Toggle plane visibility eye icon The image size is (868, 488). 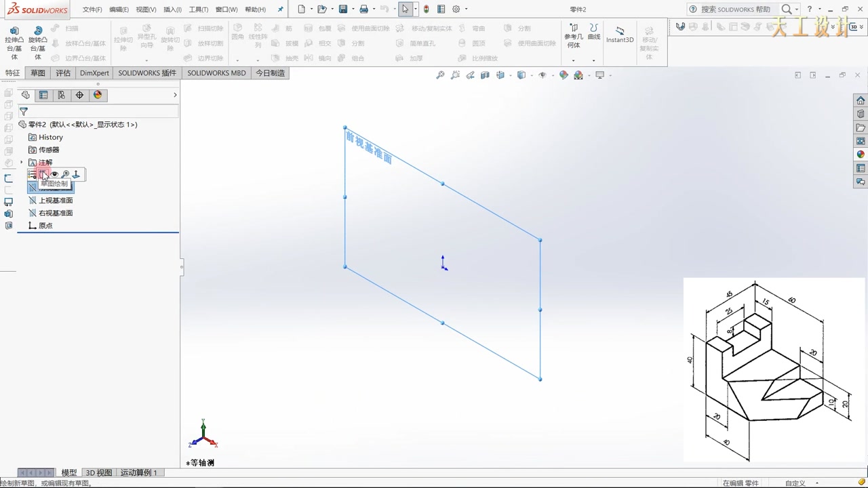pos(55,174)
